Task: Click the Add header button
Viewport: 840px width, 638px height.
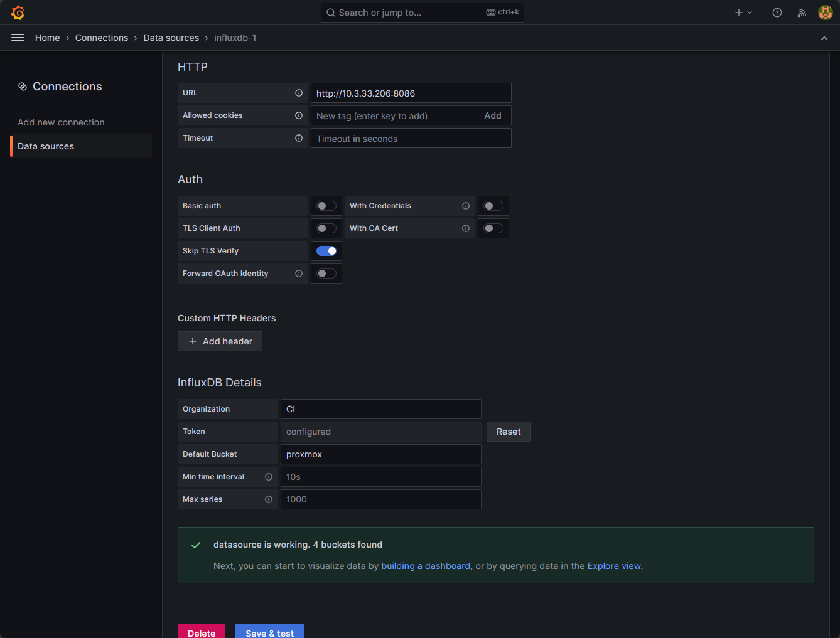Action: point(220,341)
